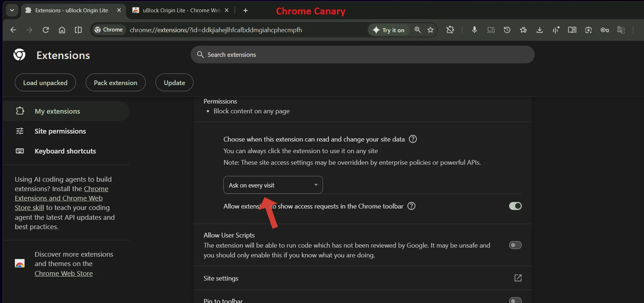Image resolution: width=644 pixels, height=303 pixels.
Task: Open the home page via home icon
Action: coord(62,30)
